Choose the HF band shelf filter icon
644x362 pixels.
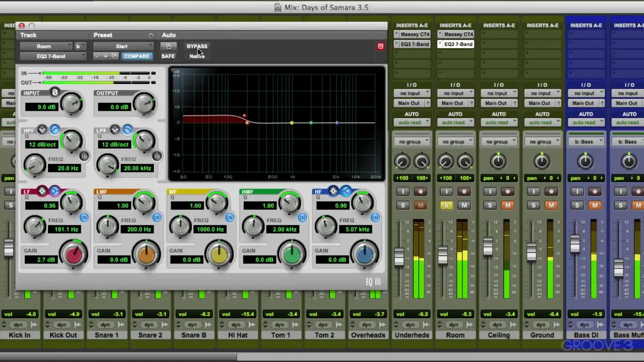pos(346,191)
